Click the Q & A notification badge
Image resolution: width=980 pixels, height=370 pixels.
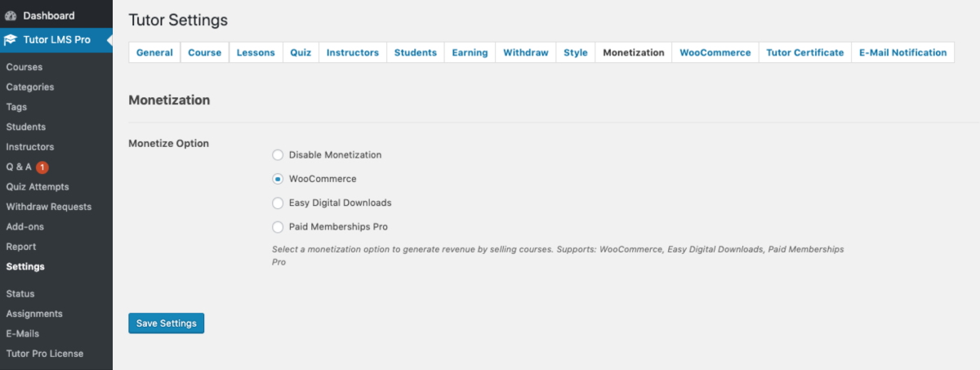coord(42,167)
